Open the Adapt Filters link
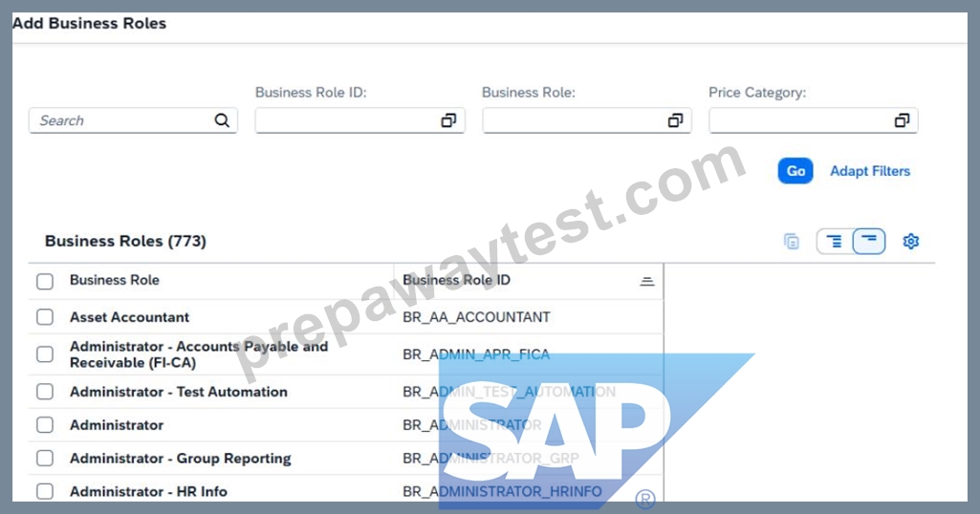980x514 pixels. [x=870, y=171]
